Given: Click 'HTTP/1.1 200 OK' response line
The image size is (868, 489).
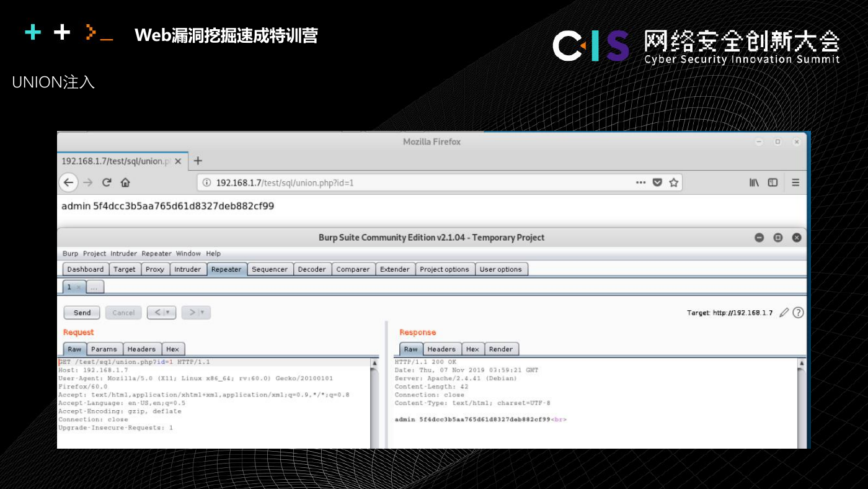Looking at the screenshot, I should coord(425,362).
